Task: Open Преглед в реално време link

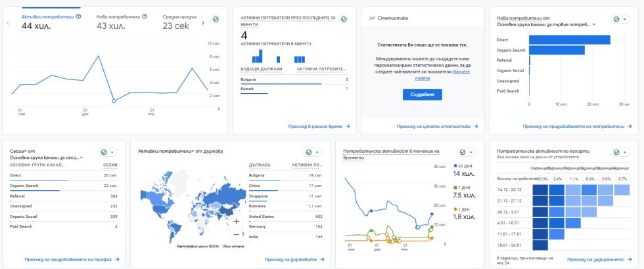Action: [x=319, y=126]
